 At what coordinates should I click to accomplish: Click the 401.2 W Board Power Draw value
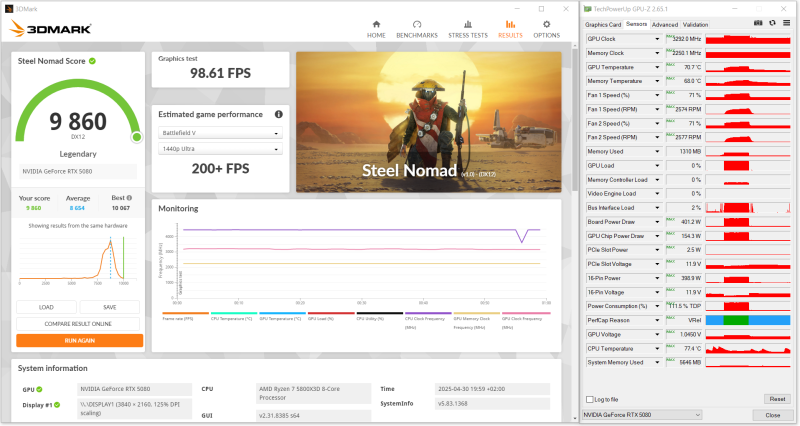691,222
